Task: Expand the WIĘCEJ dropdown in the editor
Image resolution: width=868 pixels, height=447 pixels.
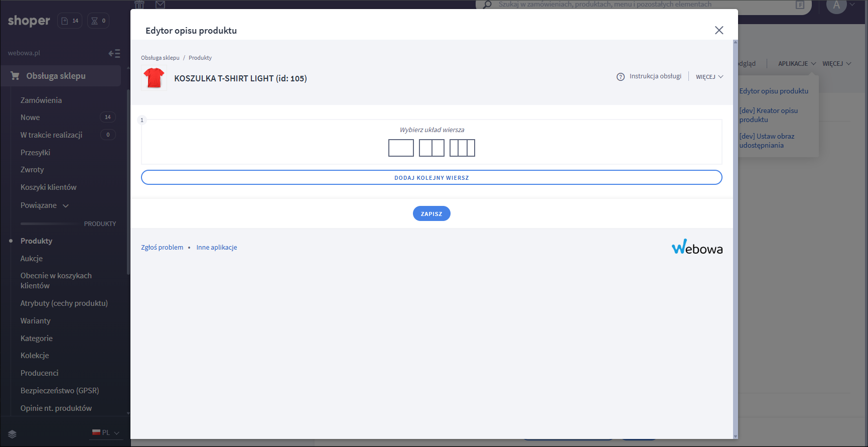Action: 709,77
